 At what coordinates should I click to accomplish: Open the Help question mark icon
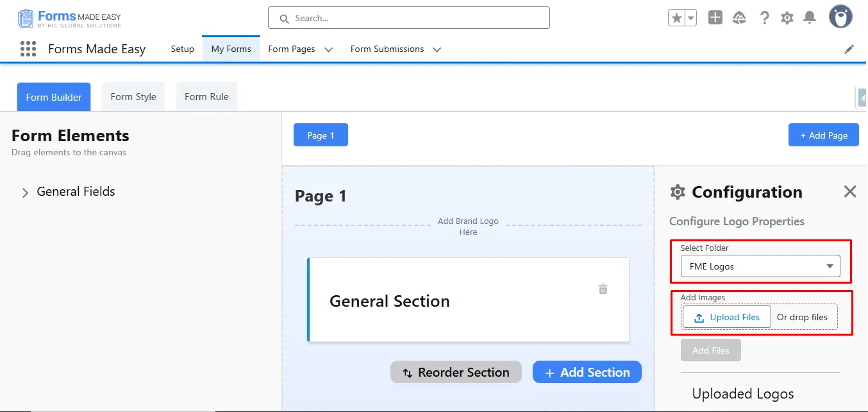[764, 18]
